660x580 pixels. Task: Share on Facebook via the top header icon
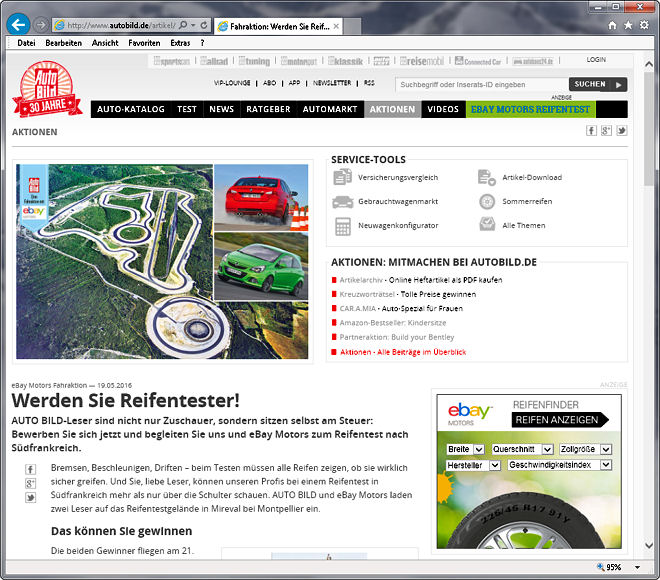[591, 131]
